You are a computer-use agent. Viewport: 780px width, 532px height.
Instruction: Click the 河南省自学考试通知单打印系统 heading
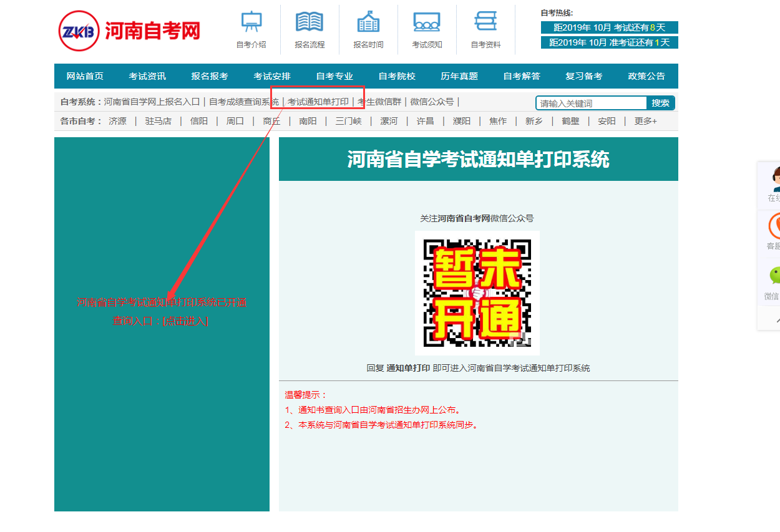(478, 159)
